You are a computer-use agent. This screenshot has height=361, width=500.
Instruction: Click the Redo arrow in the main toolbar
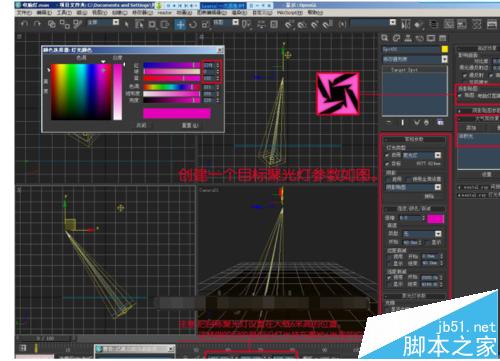[x=37, y=24]
